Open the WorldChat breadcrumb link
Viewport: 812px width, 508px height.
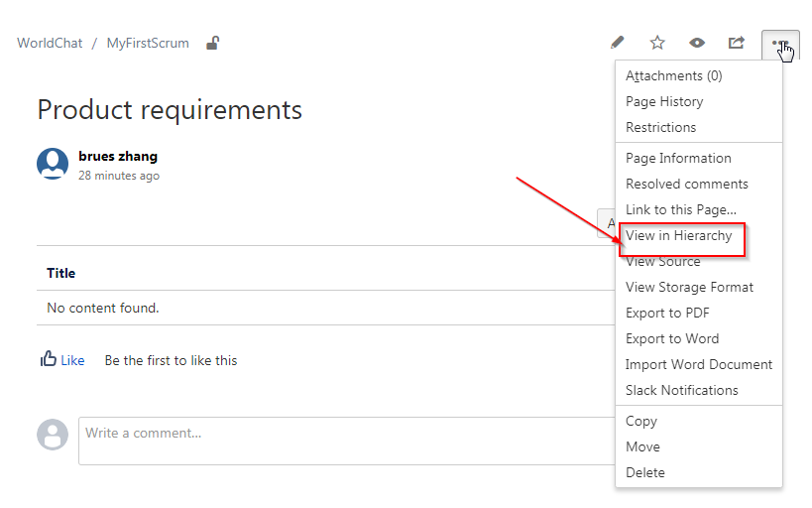click(x=50, y=44)
